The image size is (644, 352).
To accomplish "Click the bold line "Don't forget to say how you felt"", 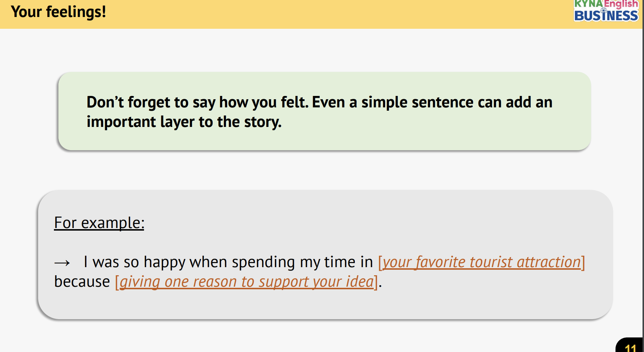I will coord(197,102).
